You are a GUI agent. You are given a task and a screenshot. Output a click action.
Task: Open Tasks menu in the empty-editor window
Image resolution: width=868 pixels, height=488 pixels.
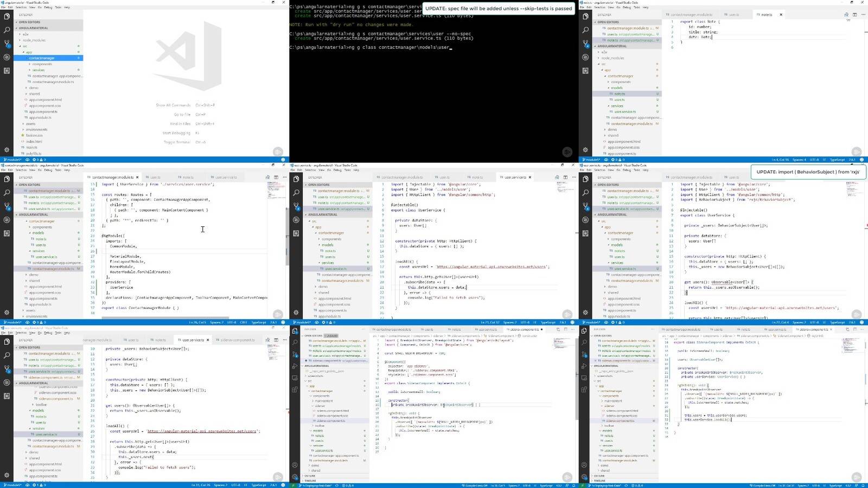coord(58,8)
